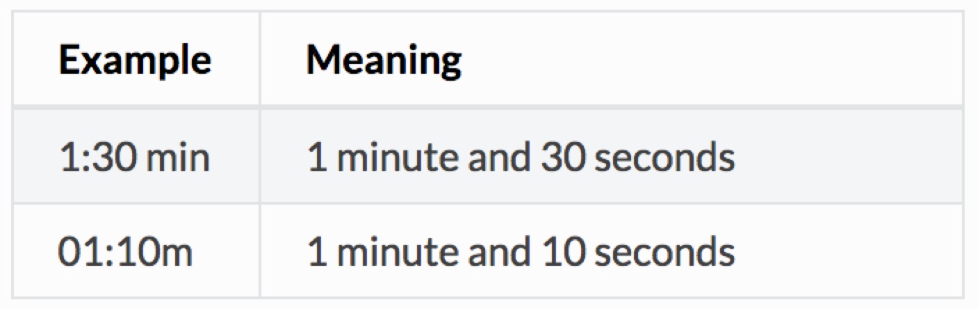
Task: Click the number "30" in the Meaning column
Action: coord(555,157)
